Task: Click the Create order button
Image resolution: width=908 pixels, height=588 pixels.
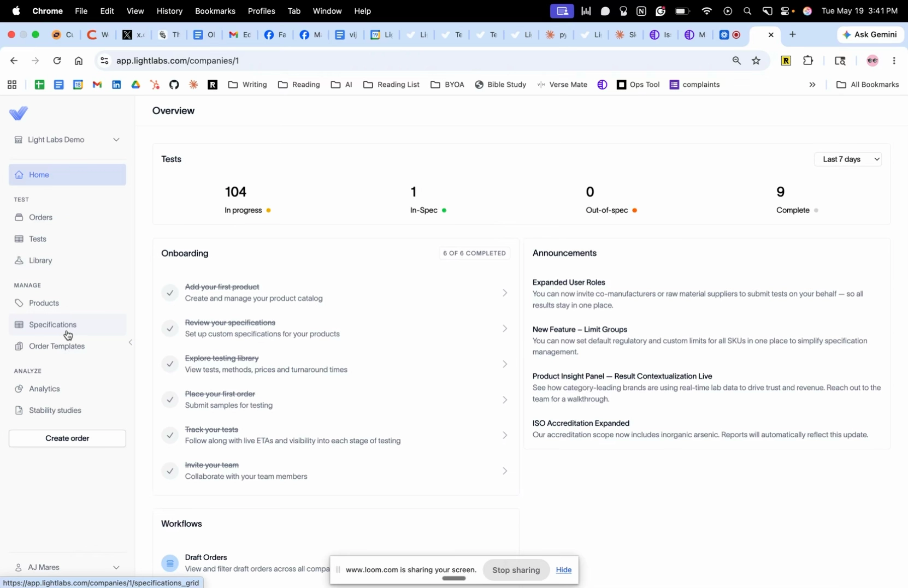Action: pos(67,438)
